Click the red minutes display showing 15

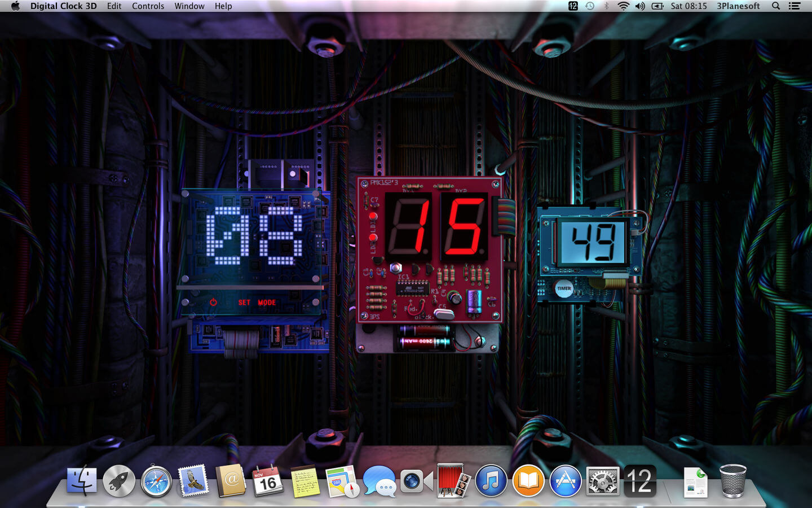coord(436,226)
